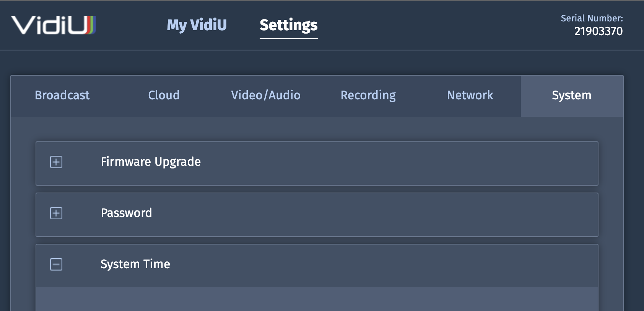Click the System Time section header
This screenshot has height=311, width=644.
point(317,265)
